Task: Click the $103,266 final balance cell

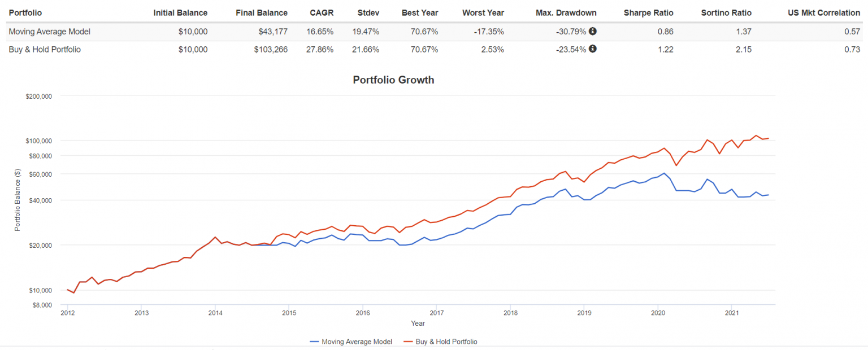Action: (271, 49)
